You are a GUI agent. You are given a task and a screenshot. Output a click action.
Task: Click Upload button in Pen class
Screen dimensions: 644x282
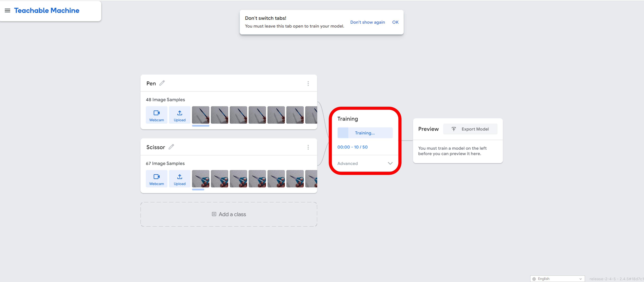coord(179,115)
